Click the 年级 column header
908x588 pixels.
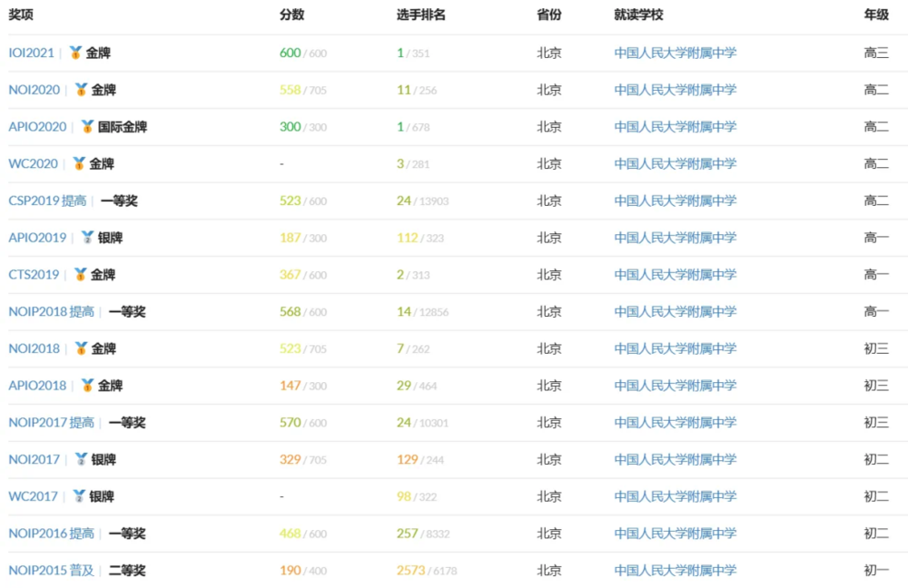point(875,15)
